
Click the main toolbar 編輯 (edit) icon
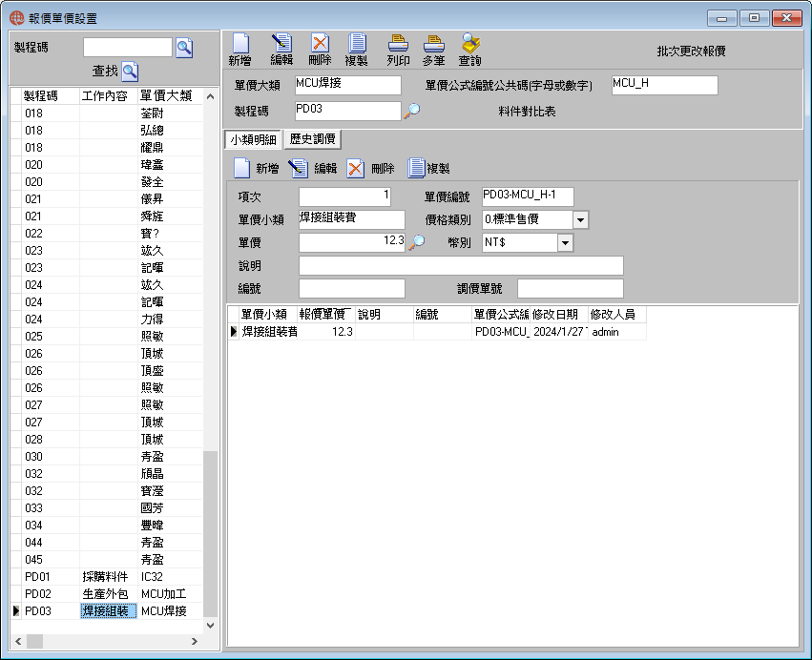(x=281, y=44)
